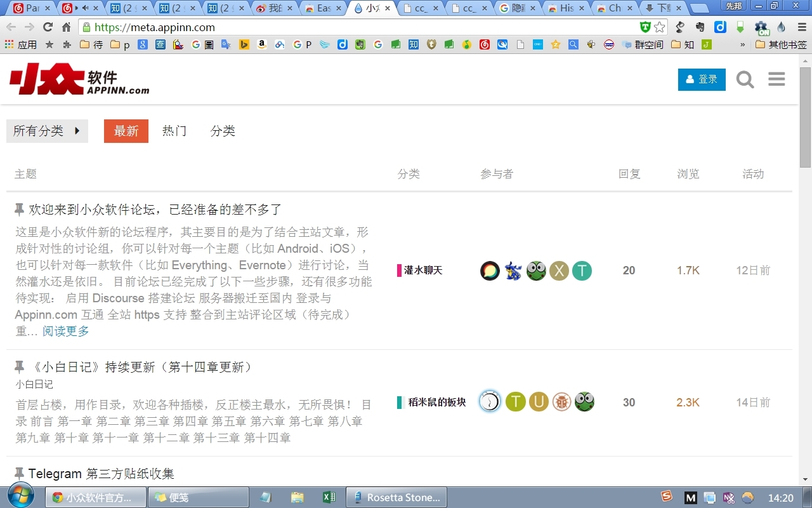Open the 其他书签 bookmarks folder
Image resolution: width=812 pixels, height=508 pixels.
click(781, 44)
